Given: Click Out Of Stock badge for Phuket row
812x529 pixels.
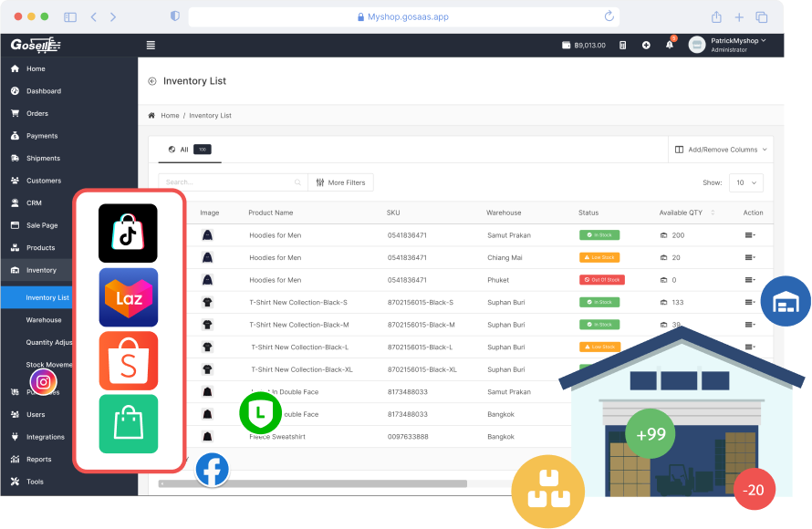Looking at the screenshot, I should (602, 279).
